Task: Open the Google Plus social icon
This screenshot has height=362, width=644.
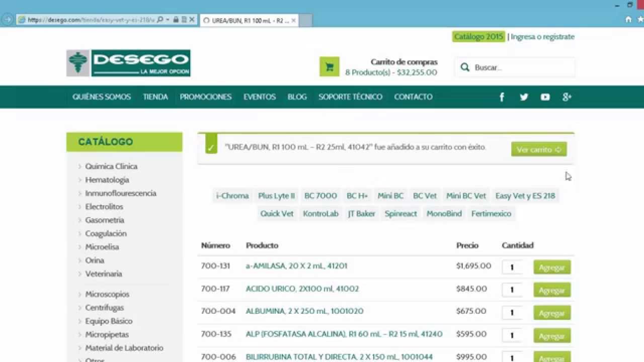Action: click(x=567, y=97)
